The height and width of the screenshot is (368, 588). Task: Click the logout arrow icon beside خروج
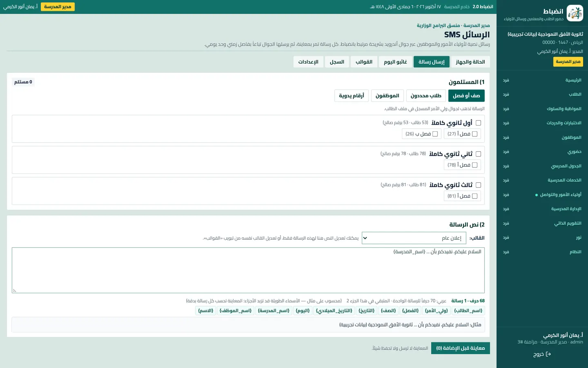click(x=548, y=354)
